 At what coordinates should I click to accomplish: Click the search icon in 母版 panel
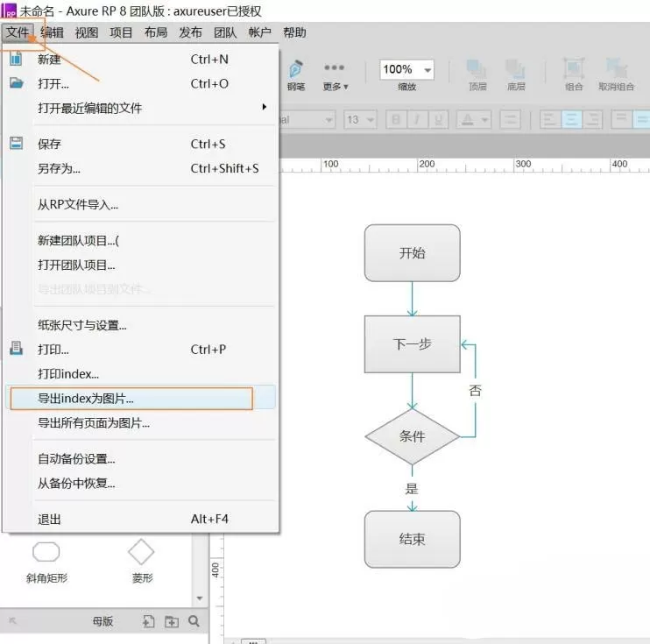click(x=194, y=620)
